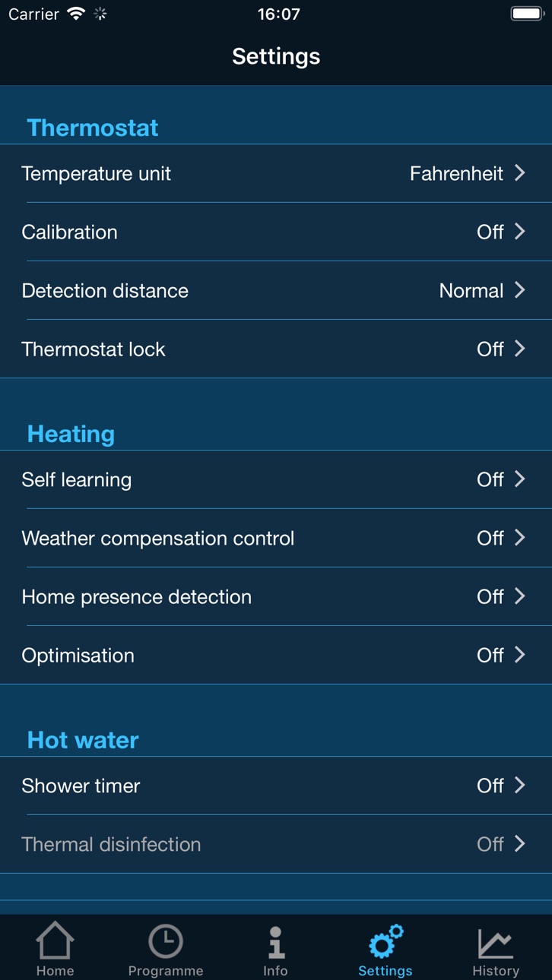Select Home presence detection row
552x980 pixels.
[x=276, y=596]
